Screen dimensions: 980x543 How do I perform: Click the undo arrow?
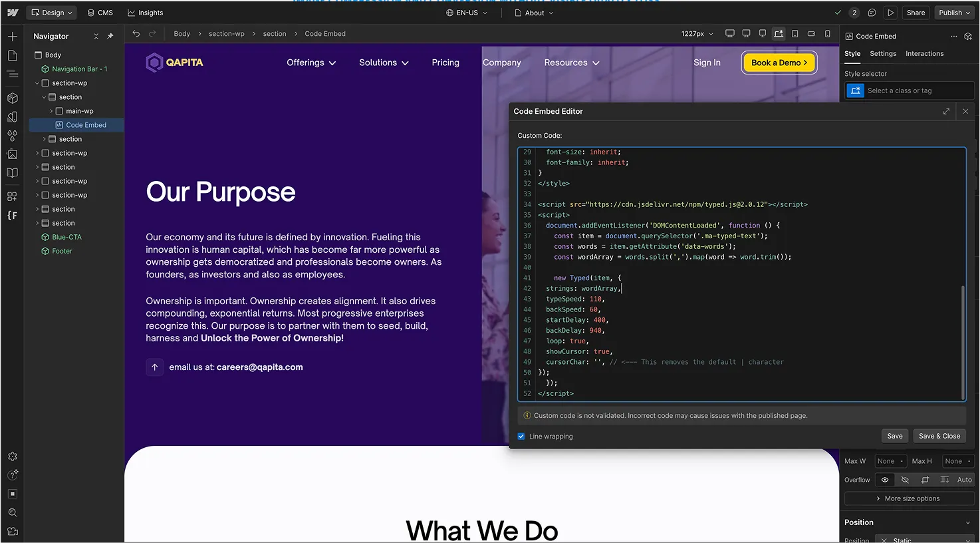click(136, 33)
